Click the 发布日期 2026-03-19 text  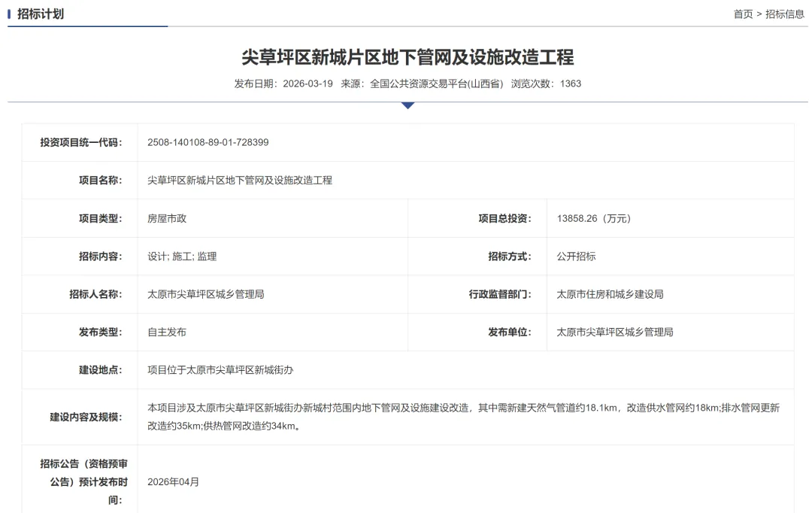point(283,84)
